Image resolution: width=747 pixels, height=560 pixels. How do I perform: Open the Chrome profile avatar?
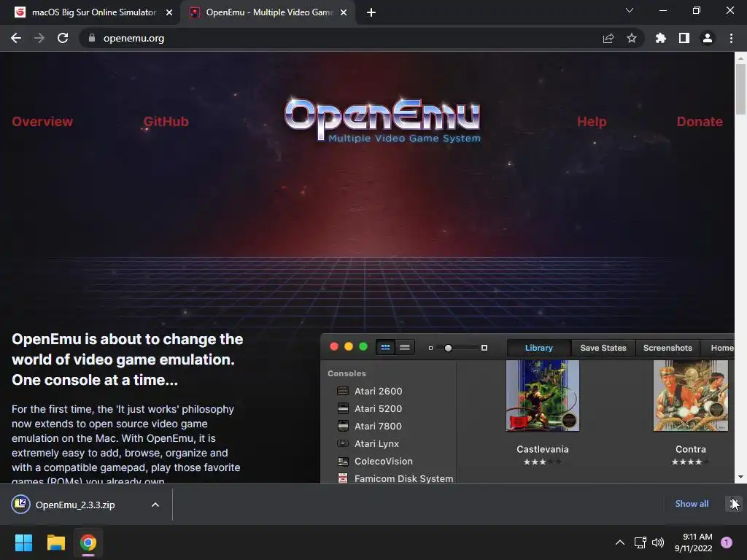tap(708, 38)
